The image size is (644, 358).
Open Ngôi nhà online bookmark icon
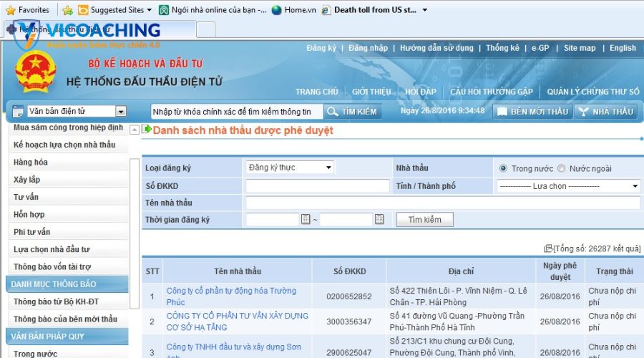pyautogui.click(x=164, y=10)
